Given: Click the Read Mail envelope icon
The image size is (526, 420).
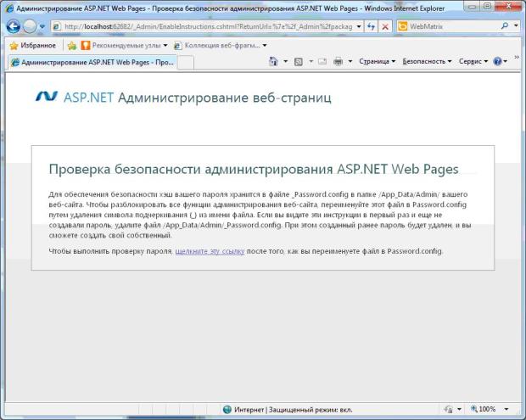Looking at the screenshot, I should coord(322,61).
